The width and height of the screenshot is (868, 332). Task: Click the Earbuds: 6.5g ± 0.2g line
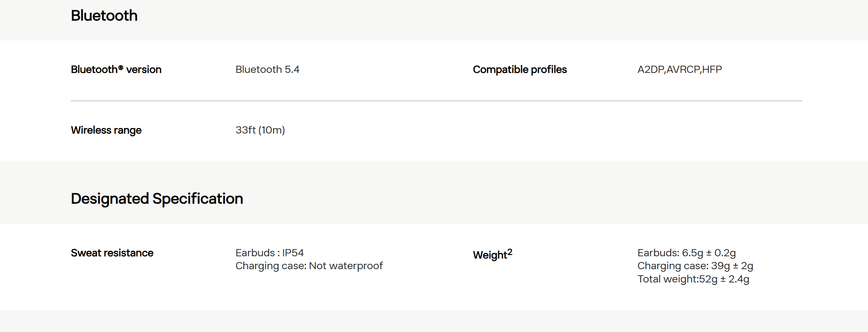click(x=686, y=253)
